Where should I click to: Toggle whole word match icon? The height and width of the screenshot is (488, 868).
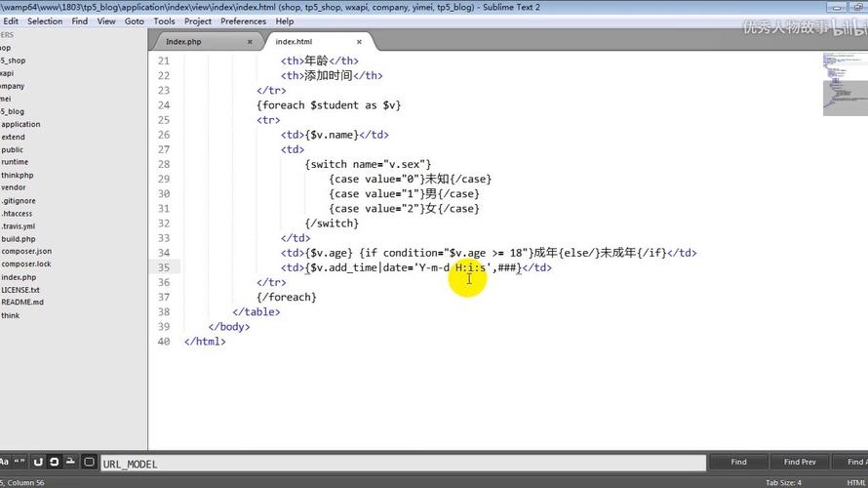coord(20,462)
